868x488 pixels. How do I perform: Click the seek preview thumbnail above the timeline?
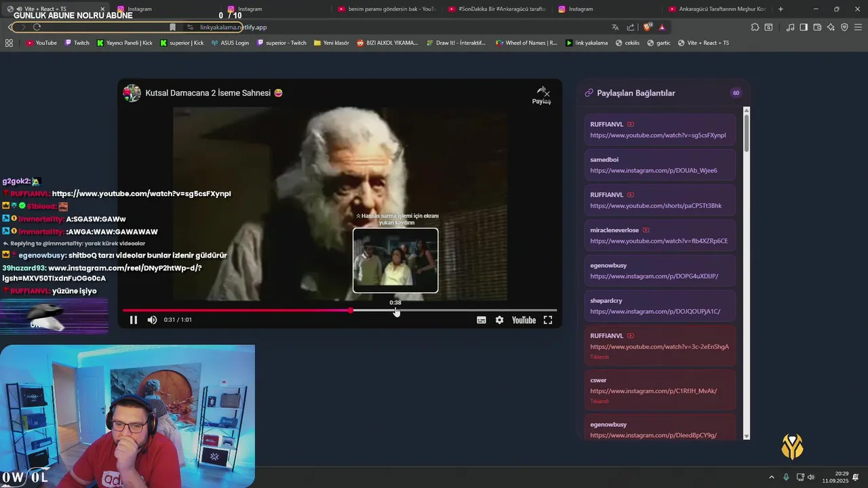(x=395, y=260)
